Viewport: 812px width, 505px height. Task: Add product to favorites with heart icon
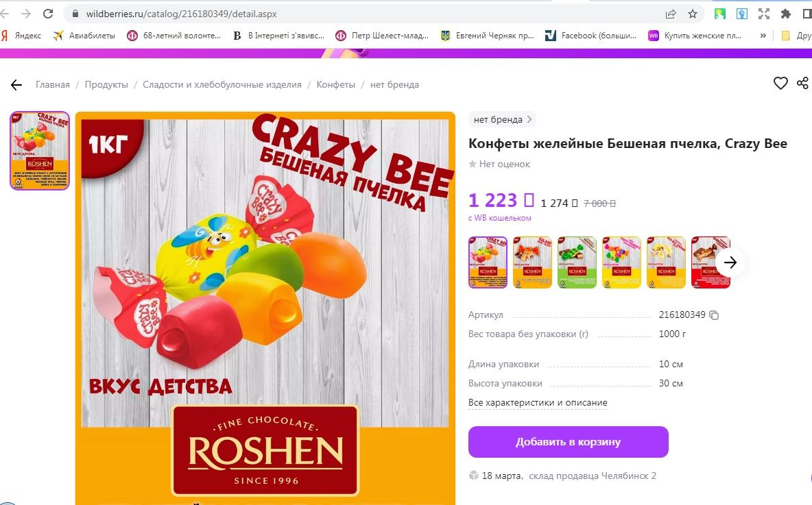(780, 83)
